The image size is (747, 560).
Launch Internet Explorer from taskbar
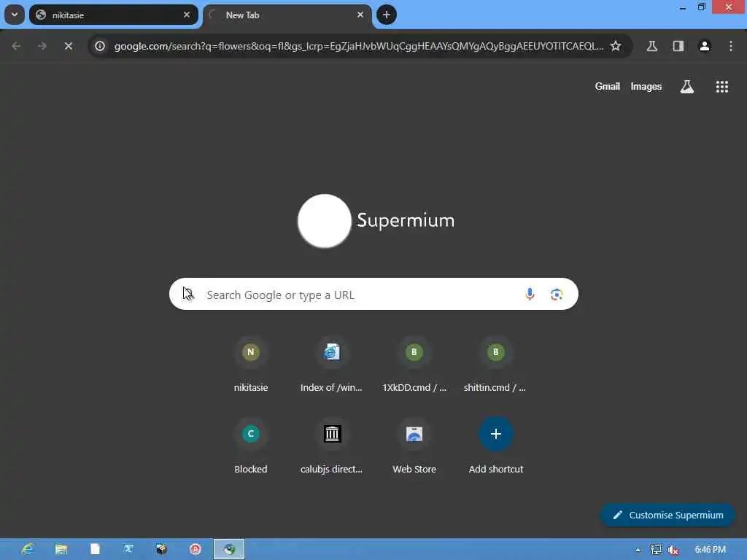[x=27, y=549]
